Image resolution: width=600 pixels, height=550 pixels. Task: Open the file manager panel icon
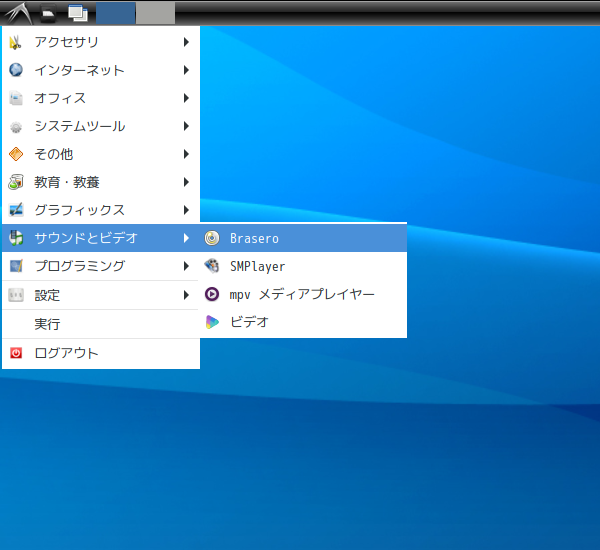pos(48,13)
